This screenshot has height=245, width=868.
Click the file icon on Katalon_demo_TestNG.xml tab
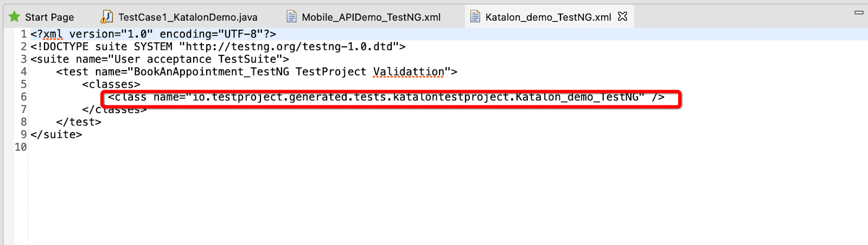[x=475, y=17]
